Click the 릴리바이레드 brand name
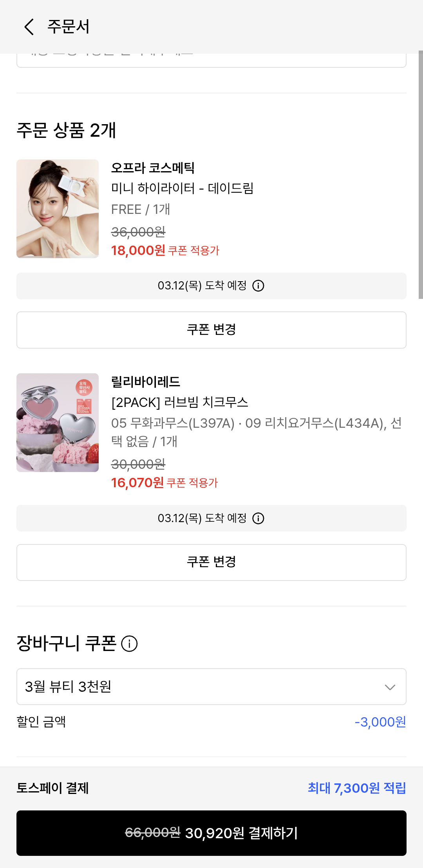 point(146,382)
